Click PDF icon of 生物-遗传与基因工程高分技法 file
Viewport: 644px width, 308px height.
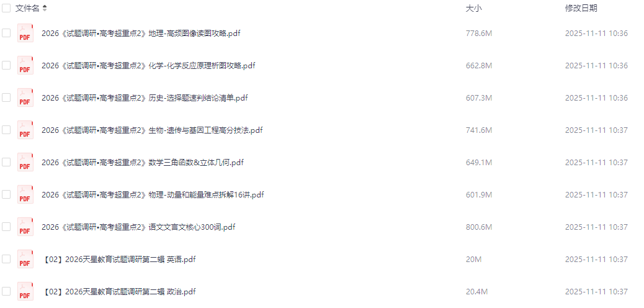click(x=25, y=130)
